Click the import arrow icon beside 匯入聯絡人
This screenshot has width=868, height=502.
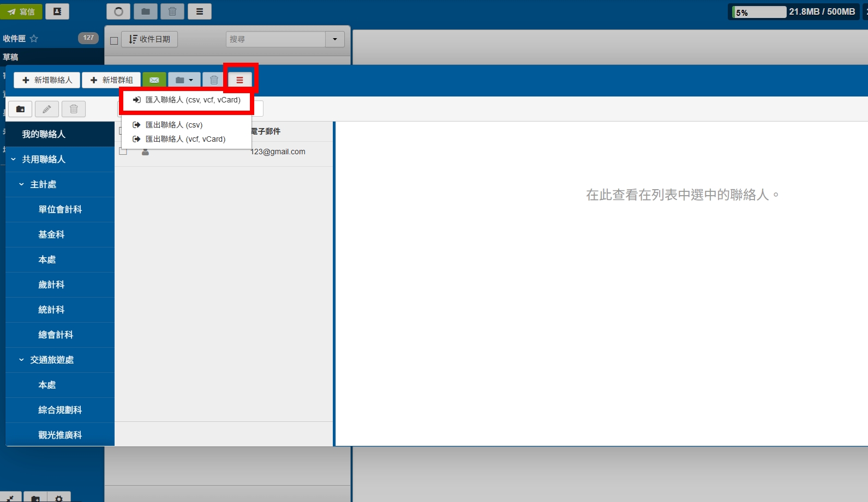tap(136, 100)
